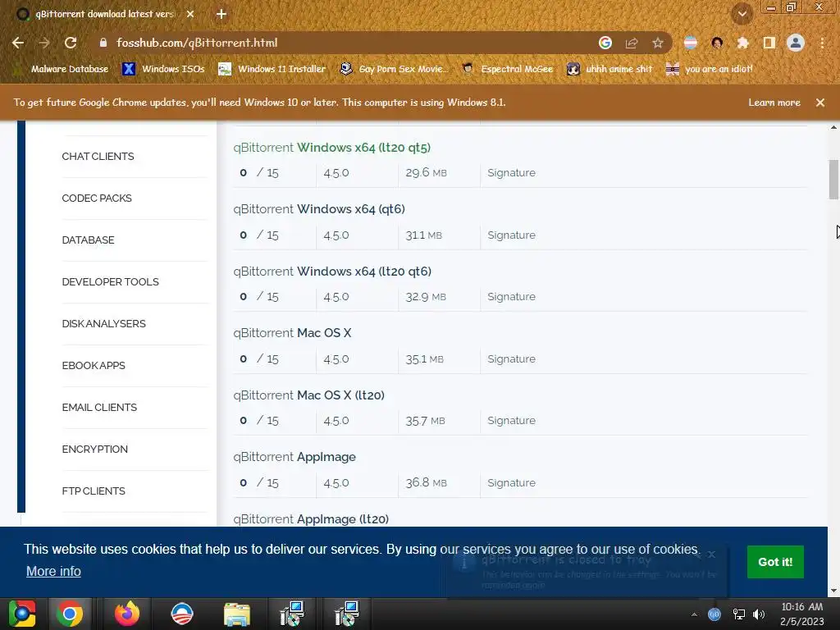View Signature for Mac OS X 35.1 MB
The height and width of the screenshot is (630, 840).
coord(511,358)
